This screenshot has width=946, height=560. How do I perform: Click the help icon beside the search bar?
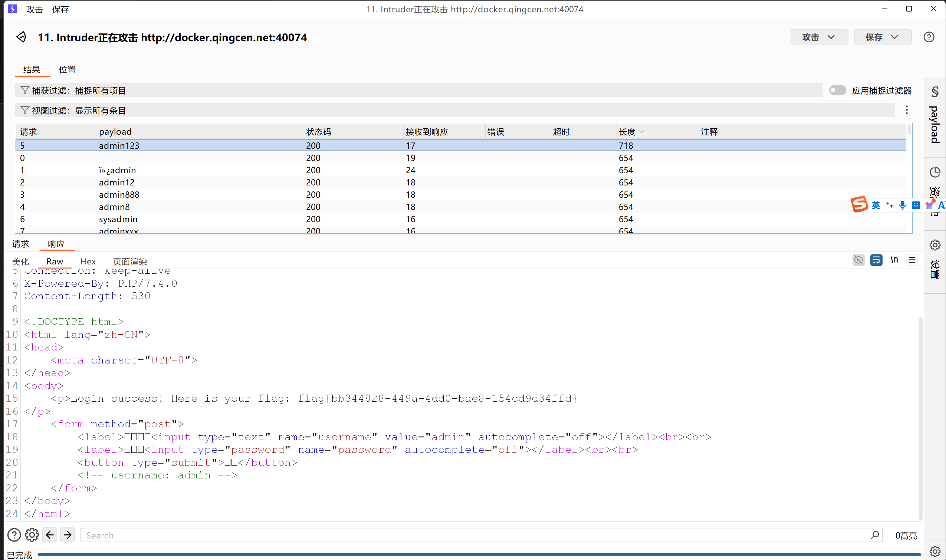pyautogui.click(x=14, y=535)
